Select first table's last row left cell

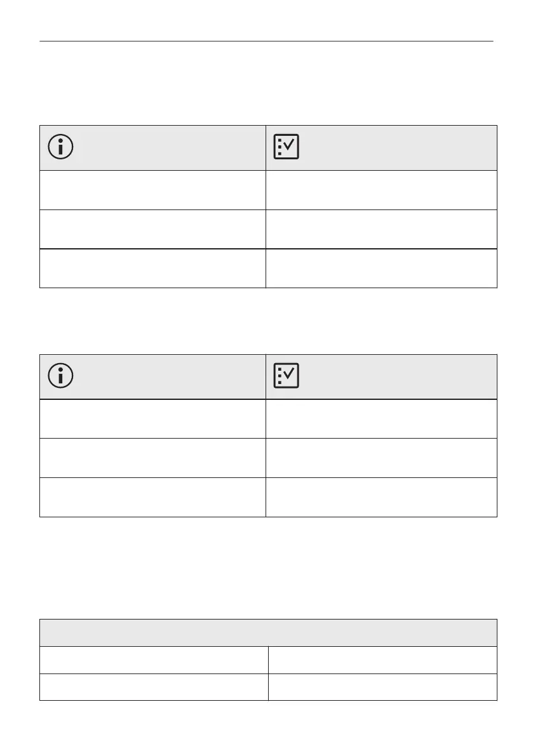click(152, 269)
